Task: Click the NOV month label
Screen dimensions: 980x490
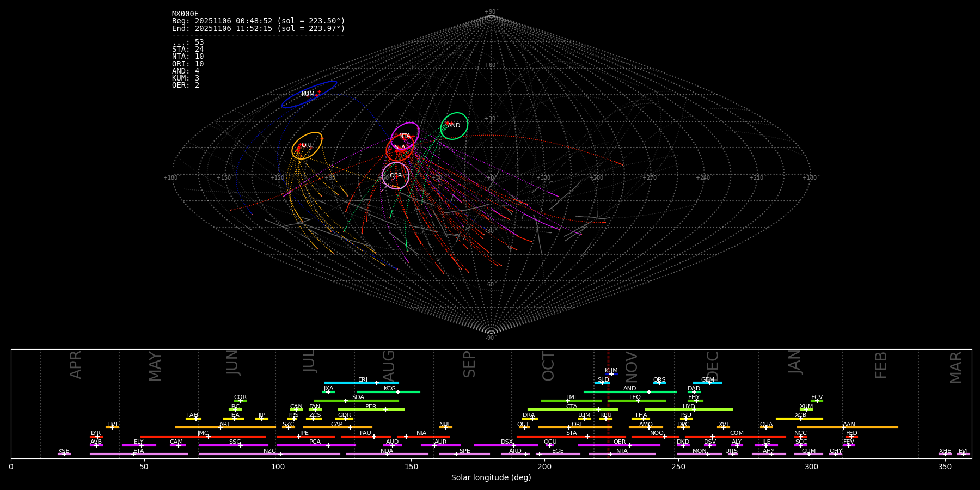Action: tap(632, 367)
